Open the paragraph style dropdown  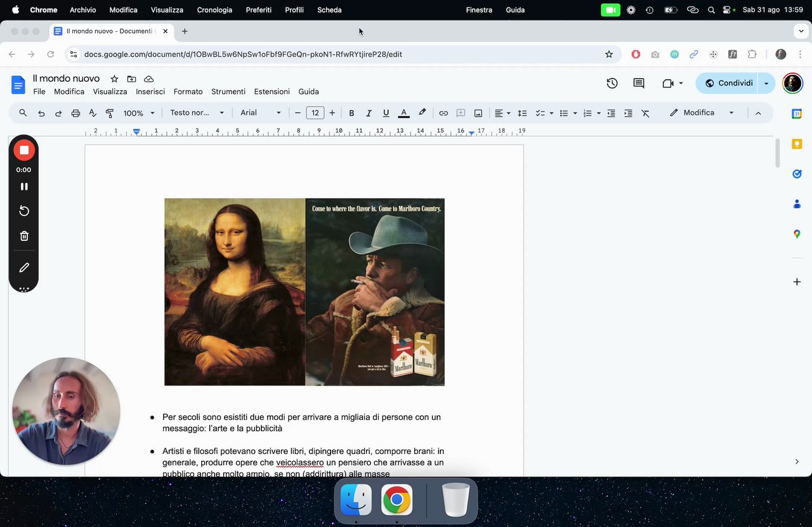tap(197, 113)
